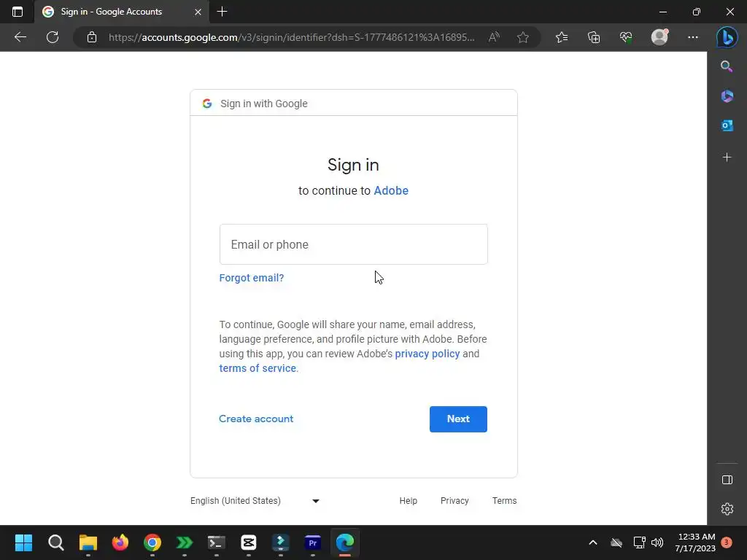
Task: Toggle sidebar visibility panel icon
Action: tap(727, 480)
